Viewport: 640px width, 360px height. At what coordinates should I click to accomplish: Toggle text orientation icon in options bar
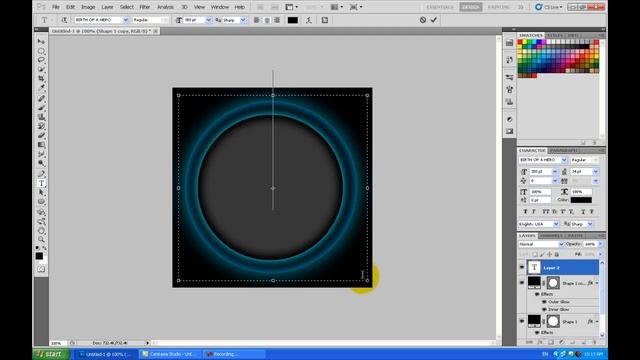pos(64,20)
